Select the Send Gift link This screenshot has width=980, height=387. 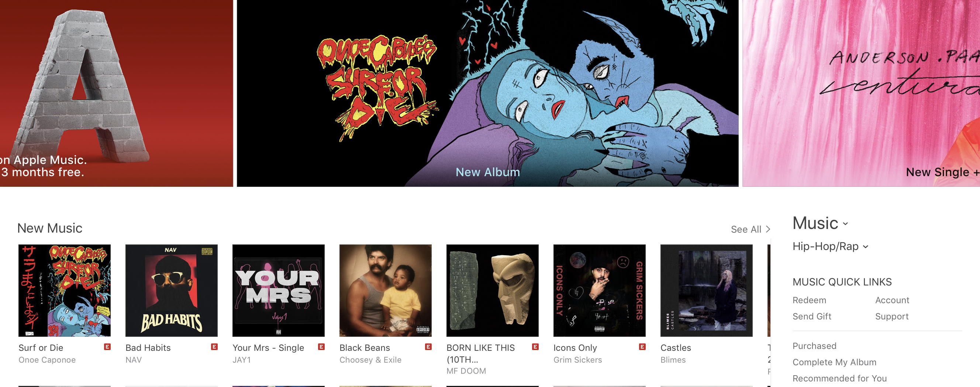[x=811, y=316]
